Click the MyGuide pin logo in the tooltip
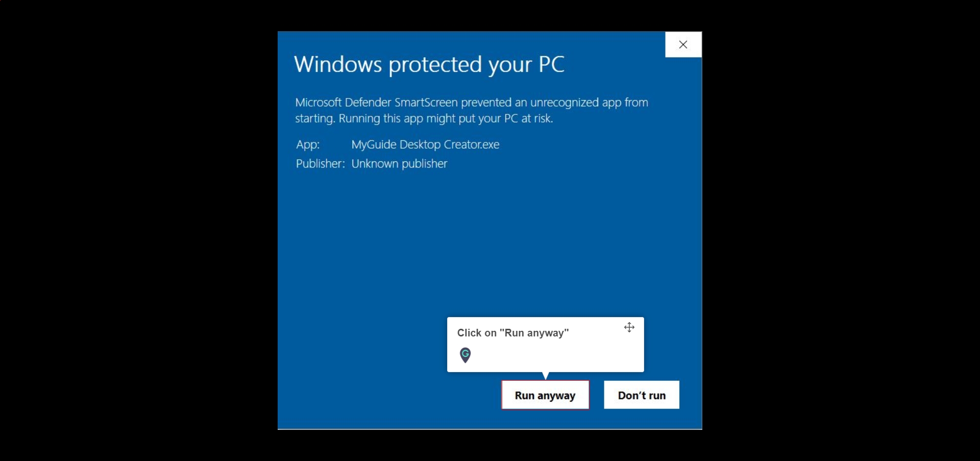980x461 pixels. point(465,355)
